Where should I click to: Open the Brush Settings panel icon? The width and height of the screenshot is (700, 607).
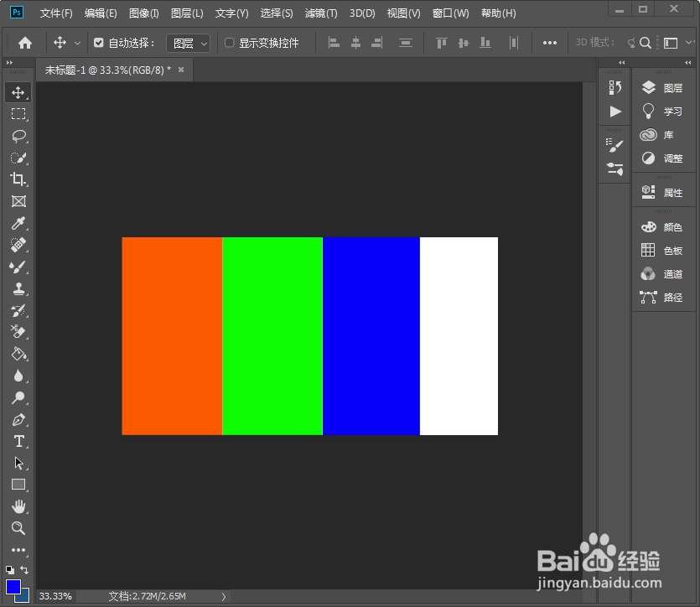tap(614, 145)
